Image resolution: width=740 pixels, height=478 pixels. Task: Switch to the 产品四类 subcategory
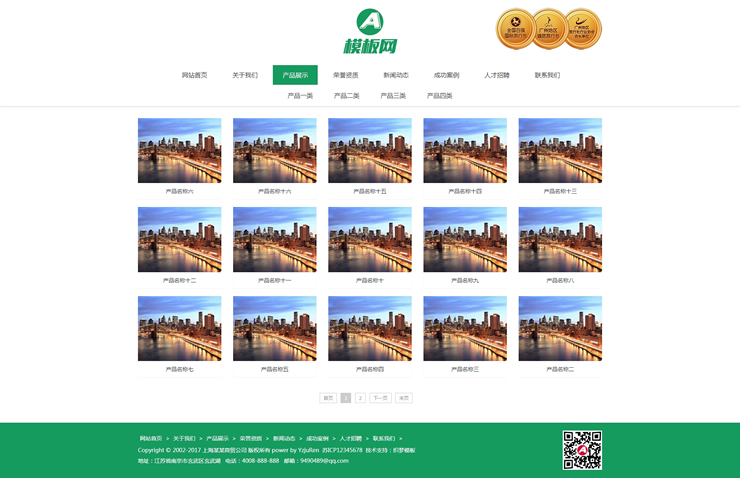(440, 96)
